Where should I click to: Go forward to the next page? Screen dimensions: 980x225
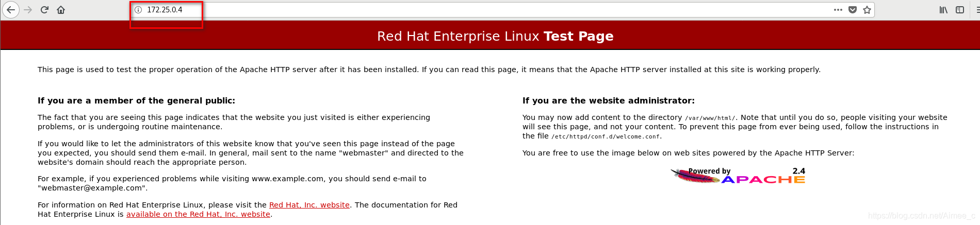click(x=28, y=10)
